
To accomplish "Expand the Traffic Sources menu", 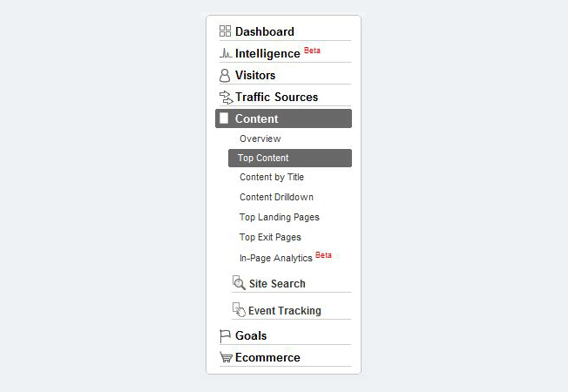I will point(276,97).
